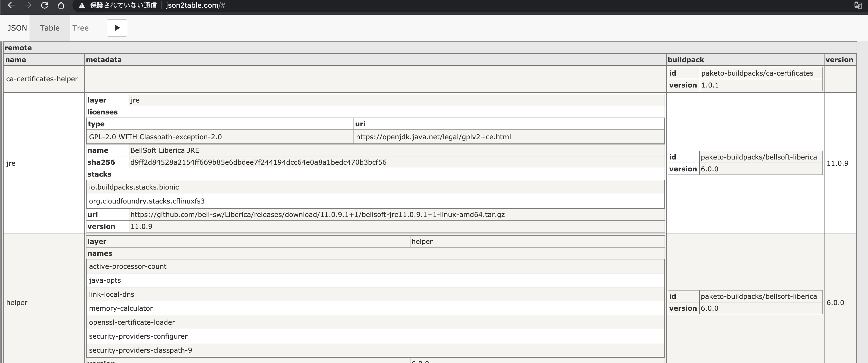Click the 'link-local-dns' row
Screen dimensions: 868x363
coord(375,294)
